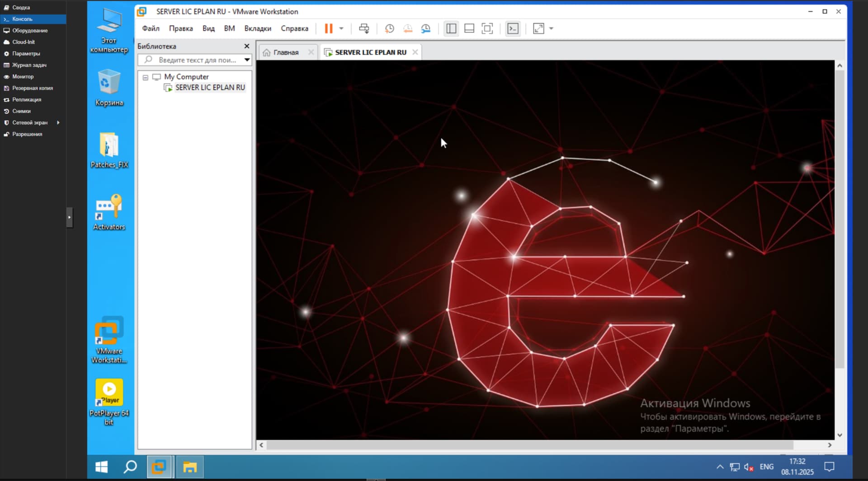Take a snapshot of the virtual machine
This screenshot has height=481, width=868.
click(x=389, y=28)
